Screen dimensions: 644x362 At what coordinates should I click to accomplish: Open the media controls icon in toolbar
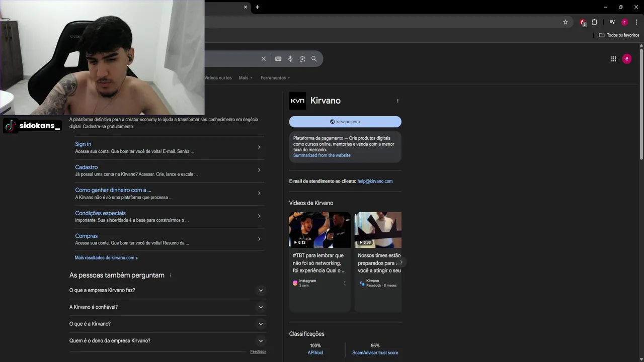pos(612,22)
